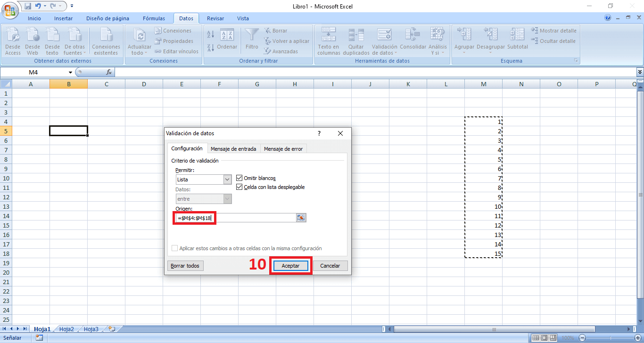This screenshot has width=644, height=343.
Task: Import data Desde Web
Action: pos(33,41)
